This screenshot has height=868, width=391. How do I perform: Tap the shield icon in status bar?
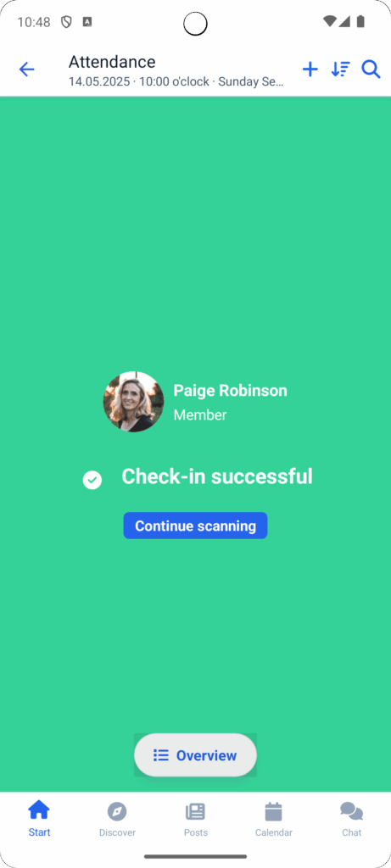(66, 22)
